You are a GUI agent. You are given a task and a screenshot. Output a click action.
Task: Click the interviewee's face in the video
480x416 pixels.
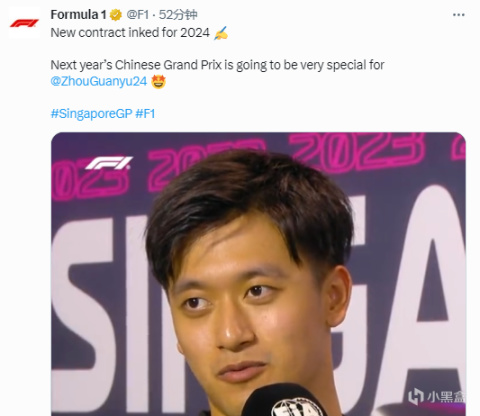tap(248, 305)
